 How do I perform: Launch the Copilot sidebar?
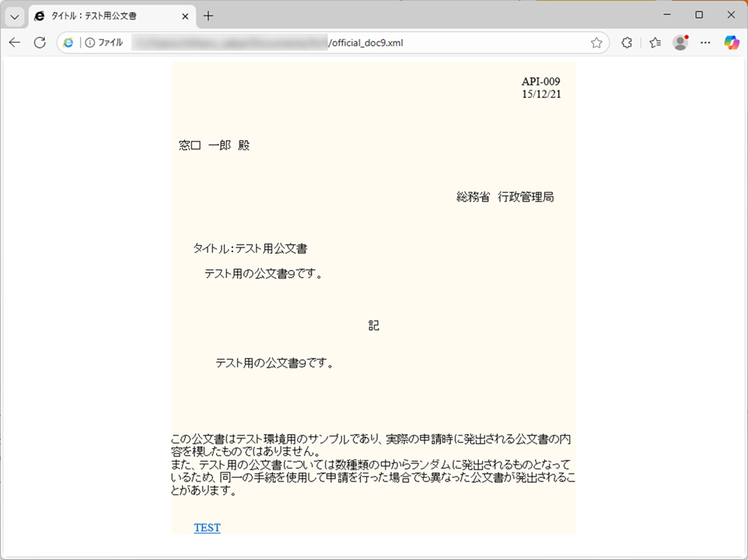(731, 43)
